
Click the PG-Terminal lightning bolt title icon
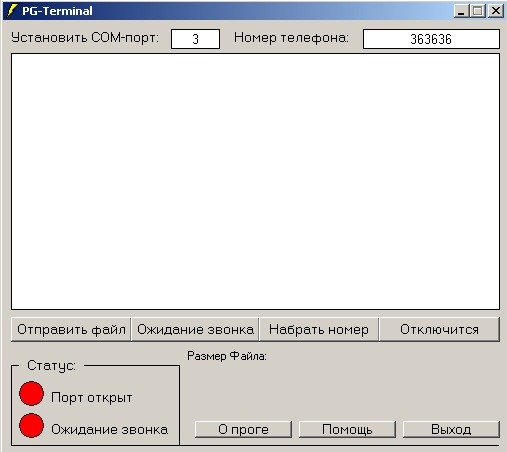[x=12, y=10]
